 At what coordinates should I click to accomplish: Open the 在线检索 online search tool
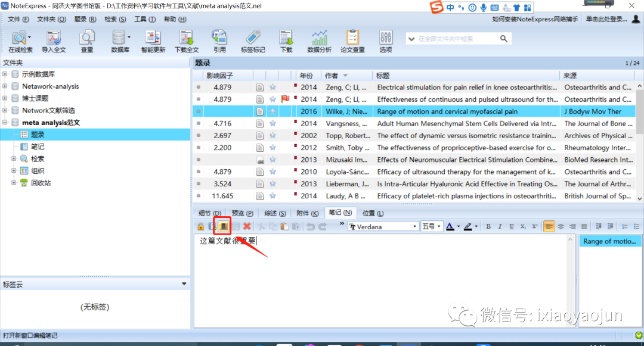[x=20, y=42]
